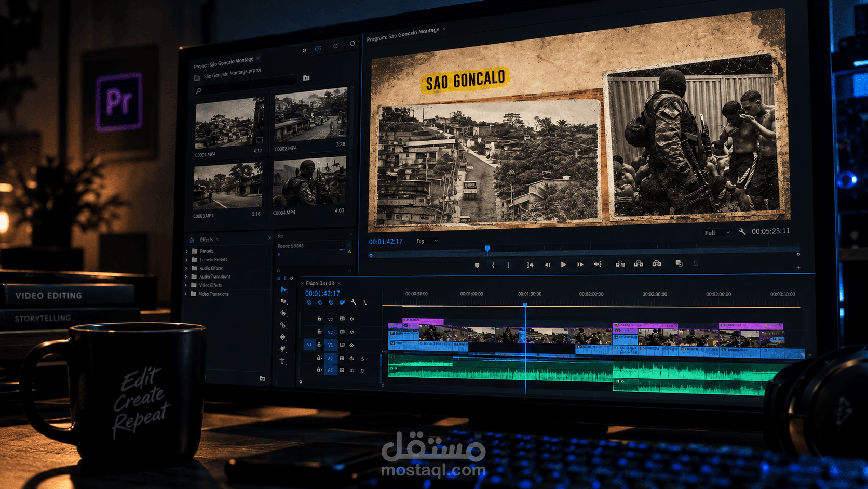Click the Add Marker button in Program monitor
The image size is (868, 489).
477,266
